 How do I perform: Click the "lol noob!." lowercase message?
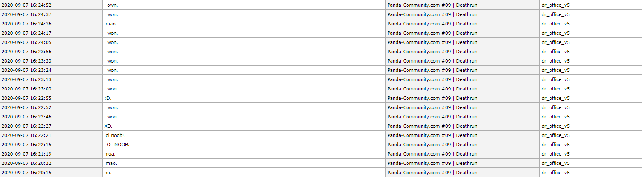tap(115, 135)
